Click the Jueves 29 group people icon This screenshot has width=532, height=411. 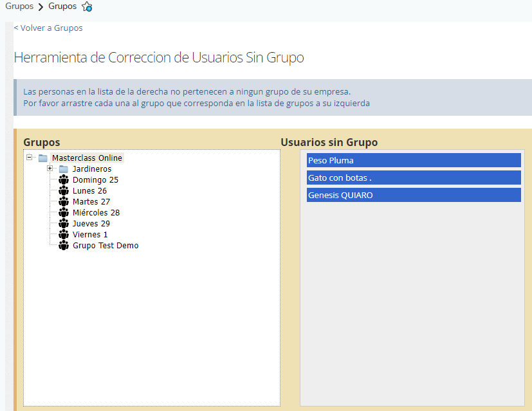pyautogui.click(x=63, y=224)
